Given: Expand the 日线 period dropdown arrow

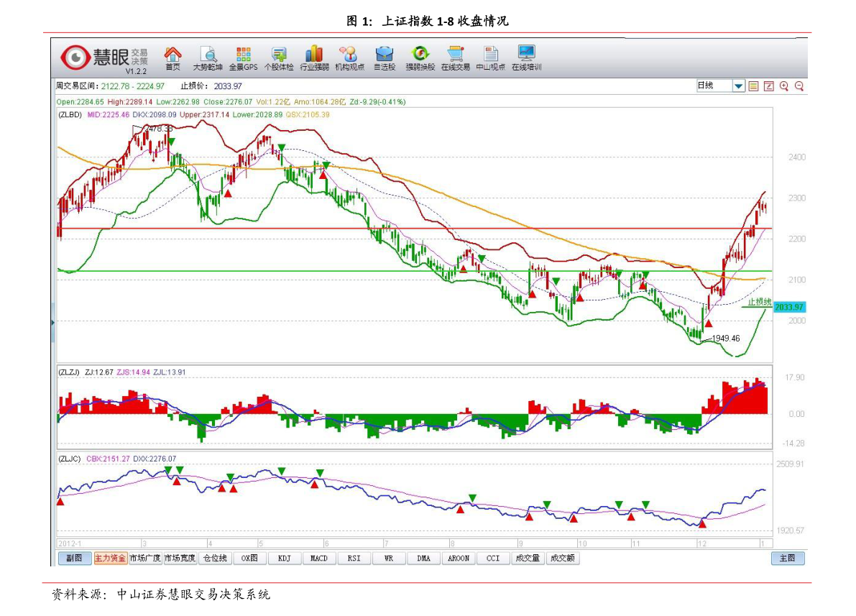Looking at the screenshot, I should [738, 86].
